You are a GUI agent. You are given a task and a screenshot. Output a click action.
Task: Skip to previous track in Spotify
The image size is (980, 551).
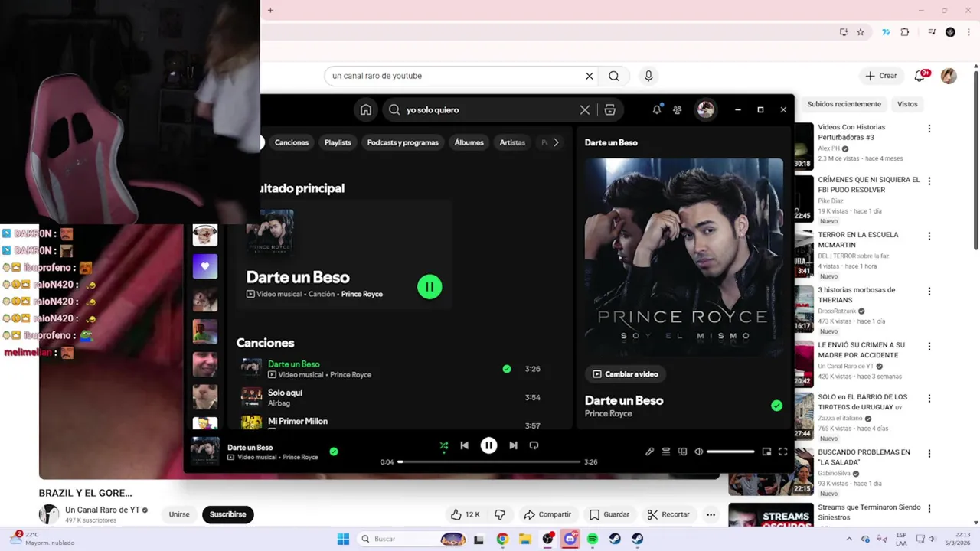(464, 445)
